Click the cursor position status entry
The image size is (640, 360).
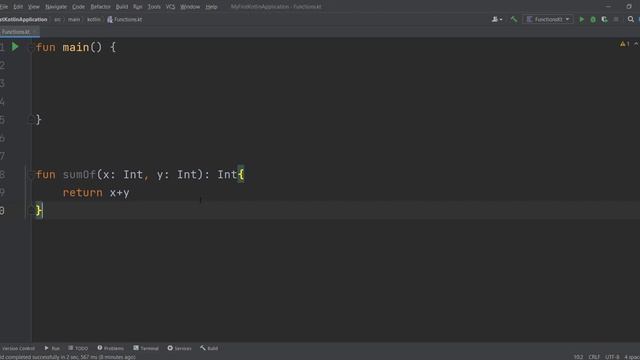coord(578,357)
